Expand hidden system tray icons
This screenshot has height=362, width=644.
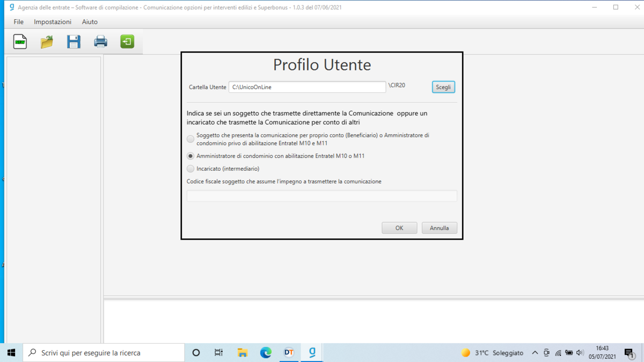(535, 352)
